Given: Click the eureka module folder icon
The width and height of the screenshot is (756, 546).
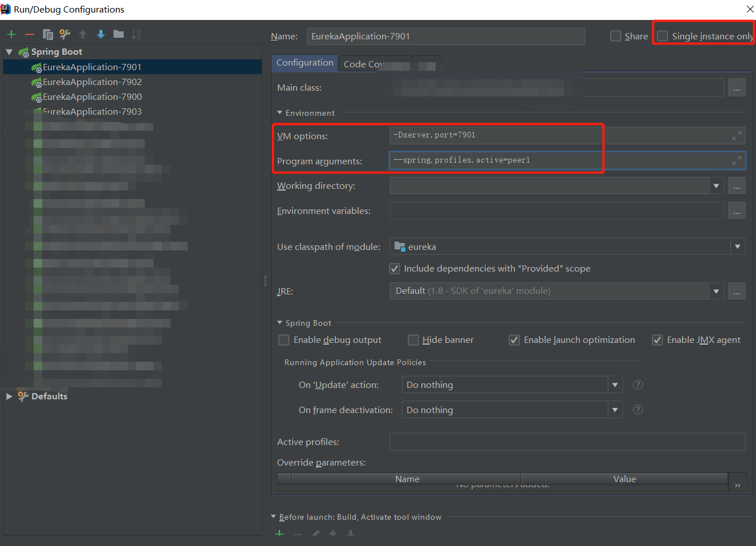Looking at the screenshot, I should [400, 246].
